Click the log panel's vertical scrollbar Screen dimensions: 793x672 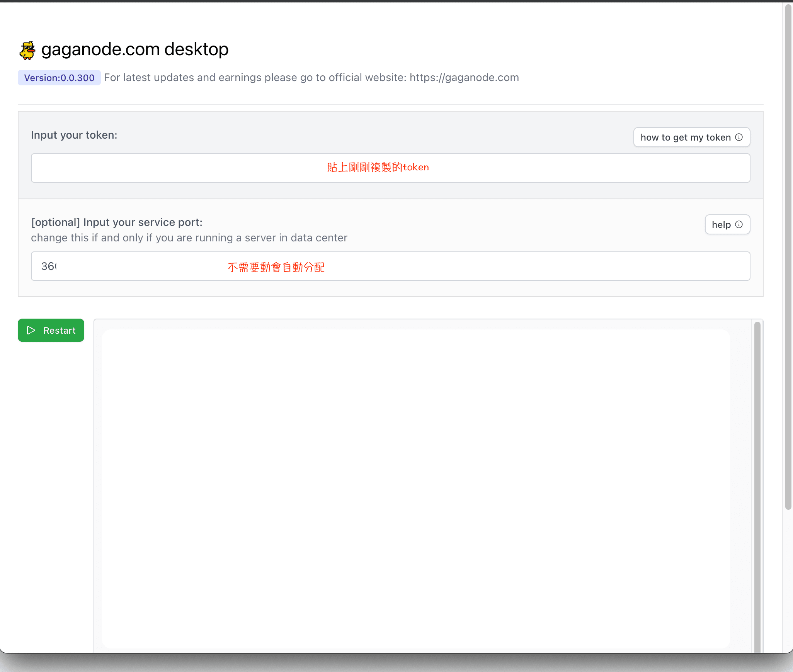(757, 487)
